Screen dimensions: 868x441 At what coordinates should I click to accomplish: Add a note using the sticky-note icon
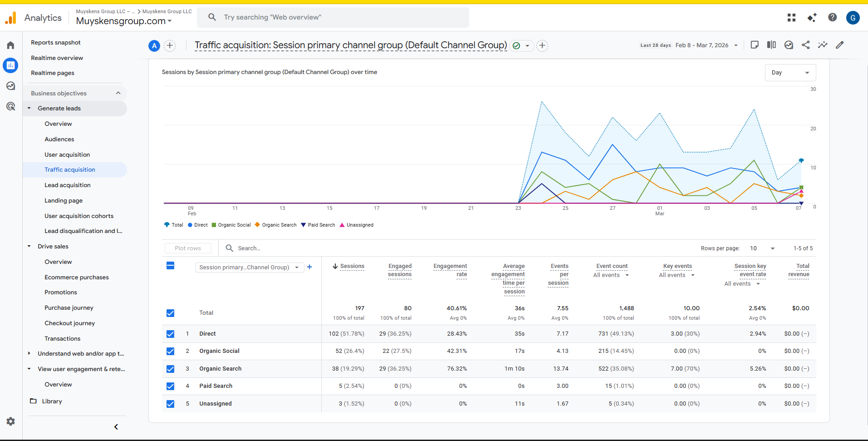pos(755,45)
